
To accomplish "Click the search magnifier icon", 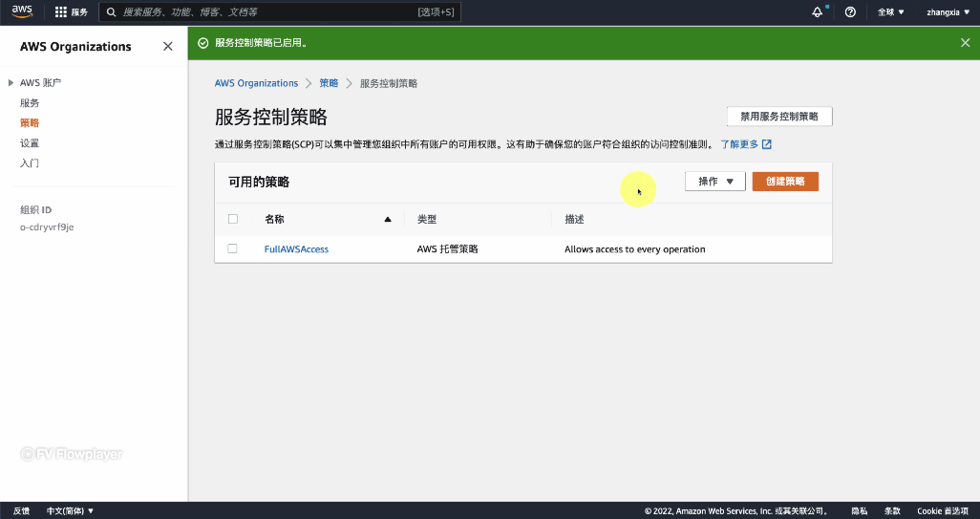I will point(111,11).
